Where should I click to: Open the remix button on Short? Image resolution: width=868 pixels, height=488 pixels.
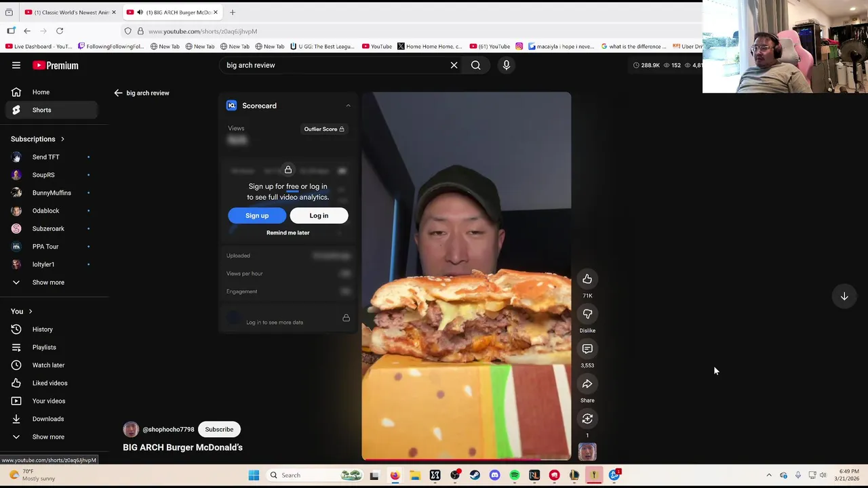click(587, 419)
